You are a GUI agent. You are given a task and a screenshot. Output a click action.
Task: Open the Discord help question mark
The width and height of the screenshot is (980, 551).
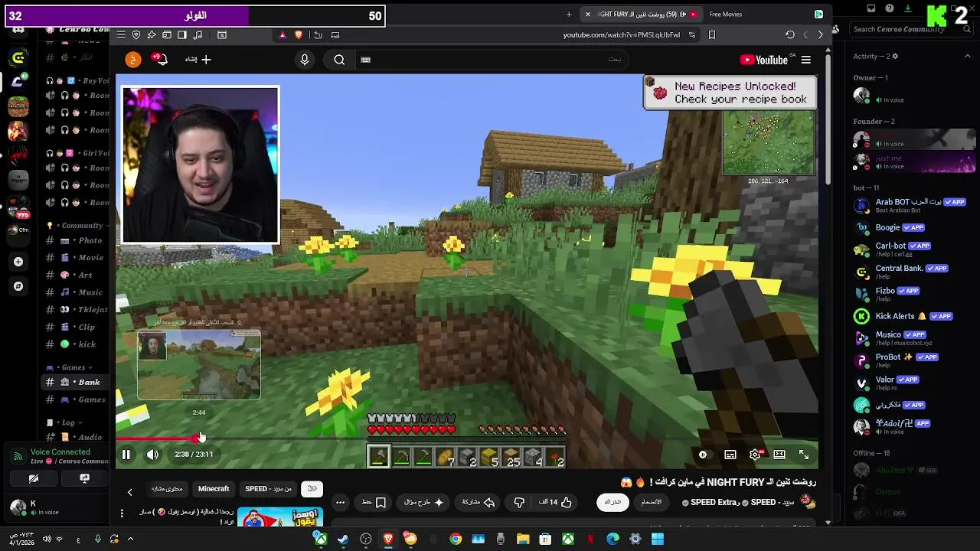(890, 8)
